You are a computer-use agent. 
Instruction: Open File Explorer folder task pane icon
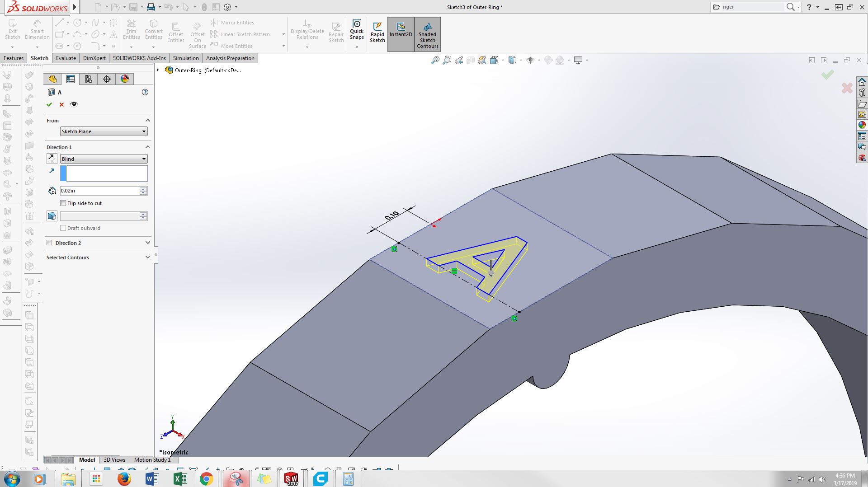click(x=862, y=103)
